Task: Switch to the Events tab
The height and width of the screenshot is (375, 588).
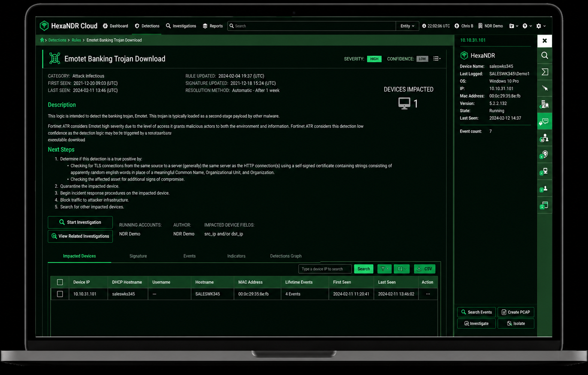Action: coord(190,256)
